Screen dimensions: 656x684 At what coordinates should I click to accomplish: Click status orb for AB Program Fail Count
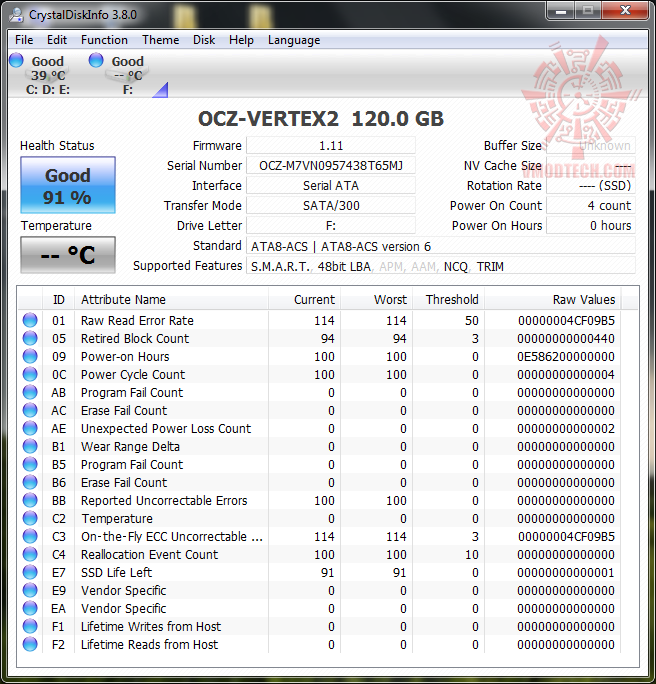(30, 392)
